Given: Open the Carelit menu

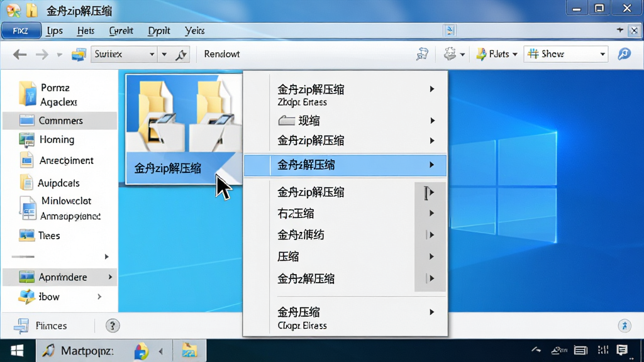Looking at the screenshot, I should pos(121,31).
